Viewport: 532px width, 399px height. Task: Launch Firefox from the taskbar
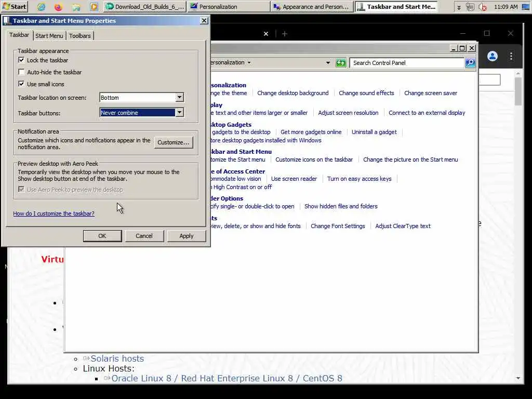[x=58, y=7]
